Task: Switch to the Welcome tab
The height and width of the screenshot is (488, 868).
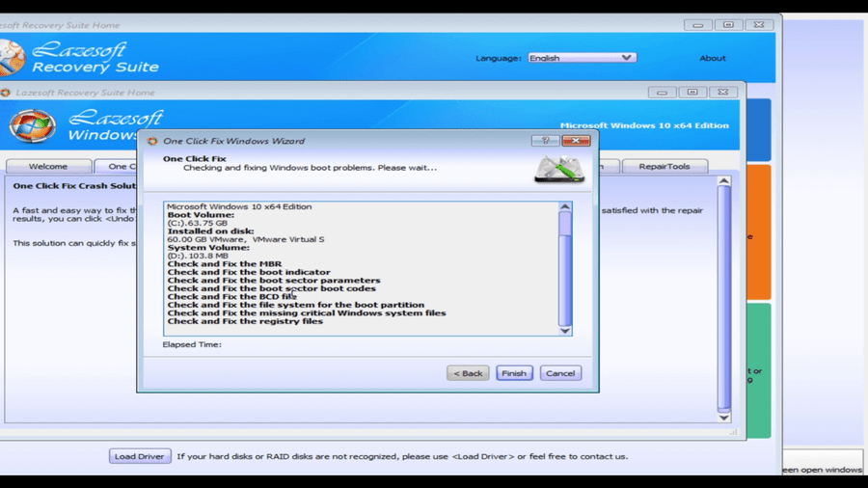Action: coord(48,166)
